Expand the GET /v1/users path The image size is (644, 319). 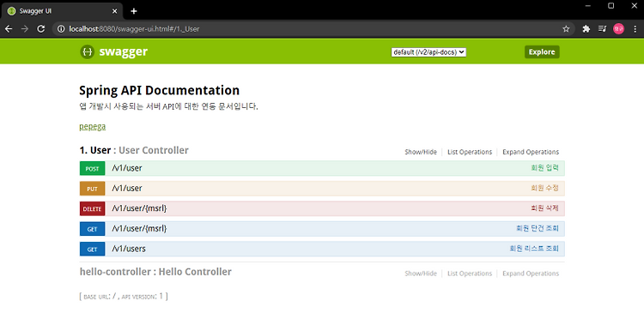(x=129, y=249)
